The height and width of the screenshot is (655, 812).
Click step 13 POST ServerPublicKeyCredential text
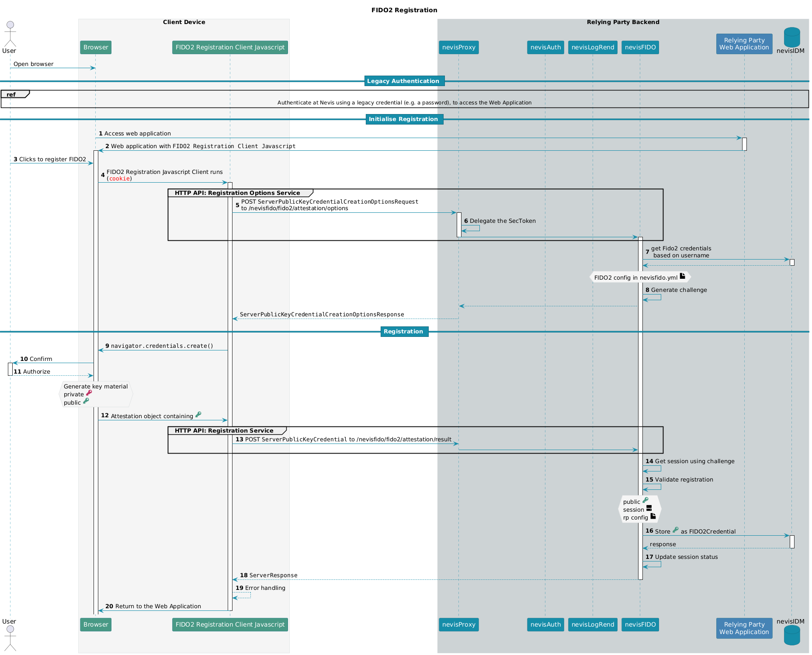(x=344, y=439)
